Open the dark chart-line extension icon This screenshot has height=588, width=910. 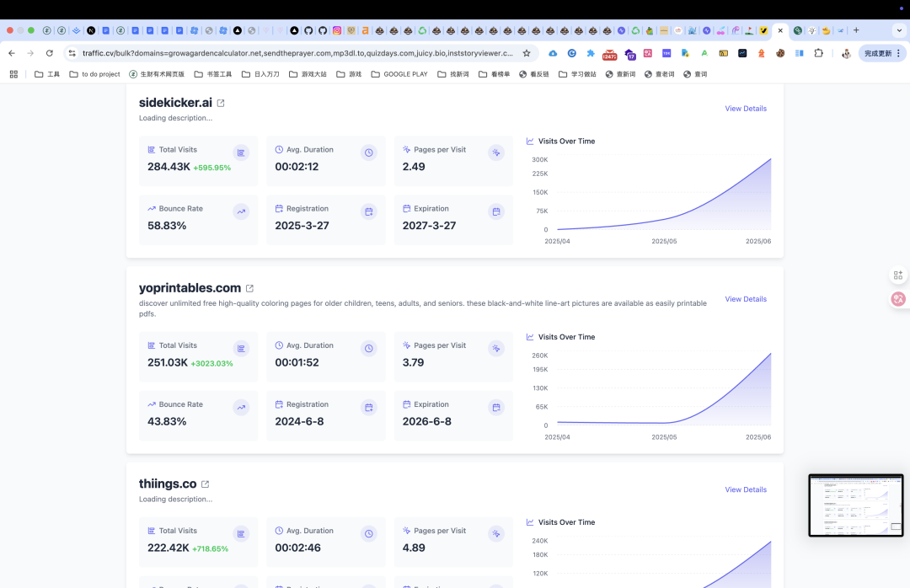[x=742, y=53]
